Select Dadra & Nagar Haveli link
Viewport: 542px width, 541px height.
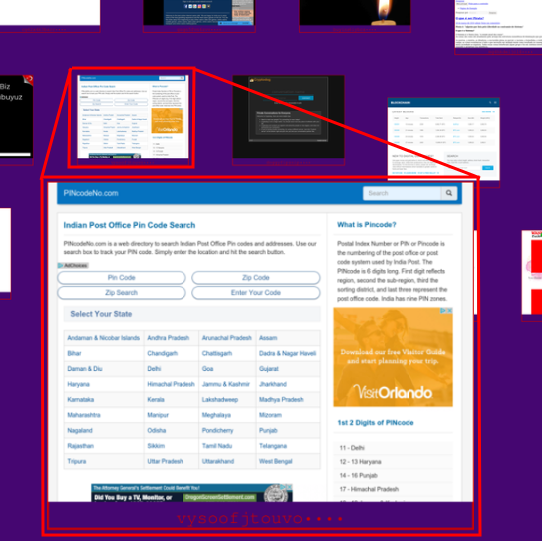point(288,353)
